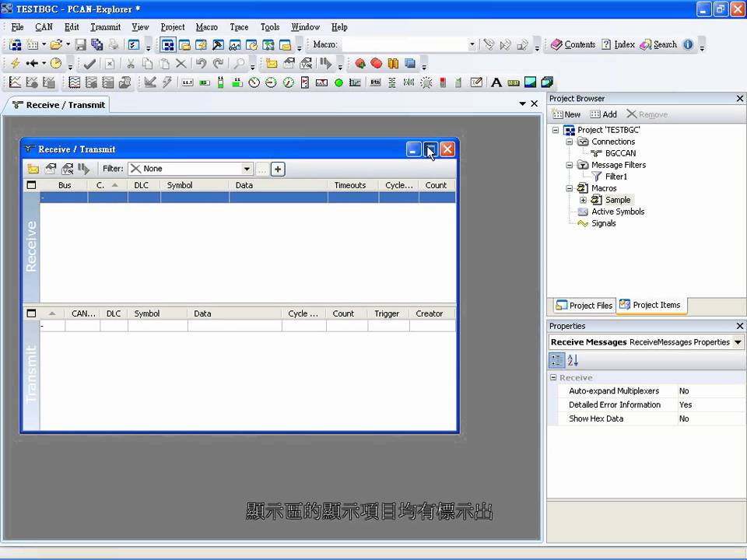Image resolution: width=747 pixels, height=560 pixels.
Task: Click the Save icon in the toolbar
Action: pos(80,45)
